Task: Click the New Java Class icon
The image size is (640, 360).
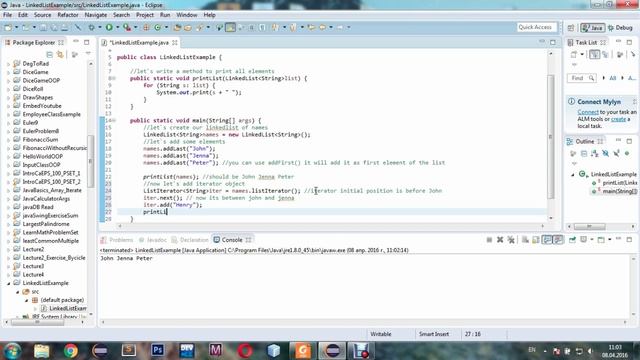Action: click(x=158, y=27)
